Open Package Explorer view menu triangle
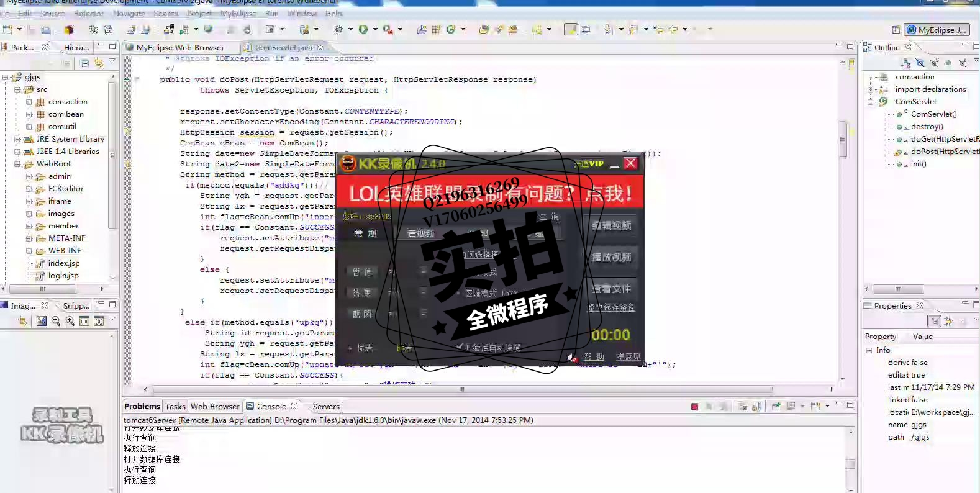Screen dimensions: 980x493 tap(112, 61)
